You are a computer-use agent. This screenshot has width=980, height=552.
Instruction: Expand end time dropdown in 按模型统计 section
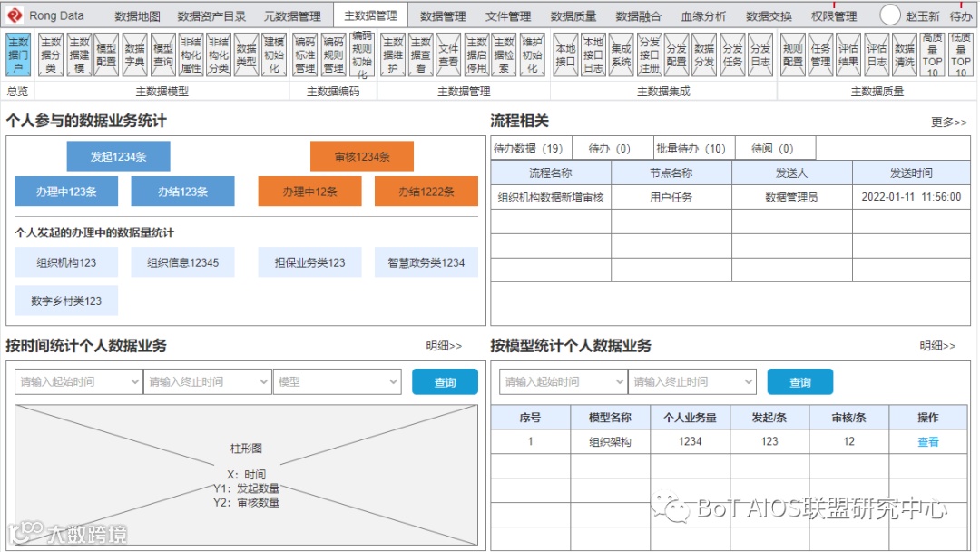(x=691, y=381)
